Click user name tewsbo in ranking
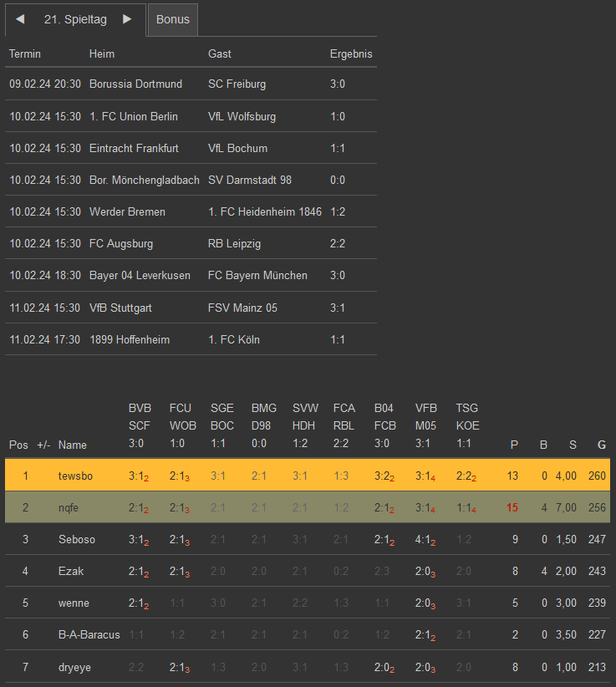The image size is (616, 687). (75, 476)
